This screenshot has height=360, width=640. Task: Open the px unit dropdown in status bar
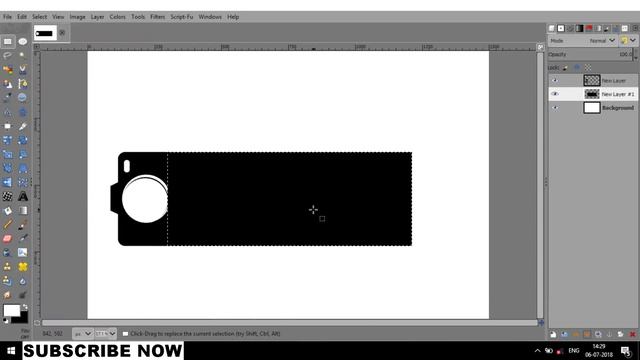click(82, 334)
